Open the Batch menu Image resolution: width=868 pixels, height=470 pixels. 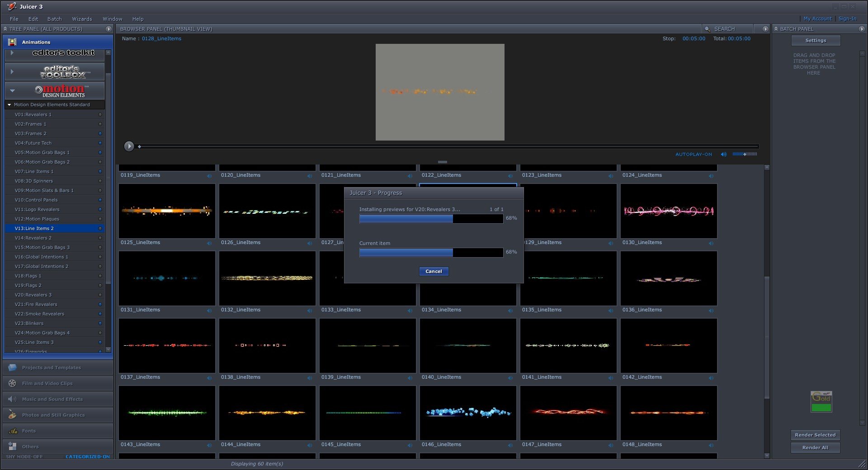[54, 19]
